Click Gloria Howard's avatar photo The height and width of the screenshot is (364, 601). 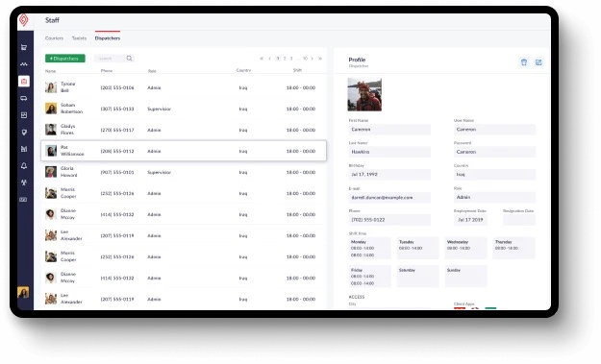coord(51,172)
